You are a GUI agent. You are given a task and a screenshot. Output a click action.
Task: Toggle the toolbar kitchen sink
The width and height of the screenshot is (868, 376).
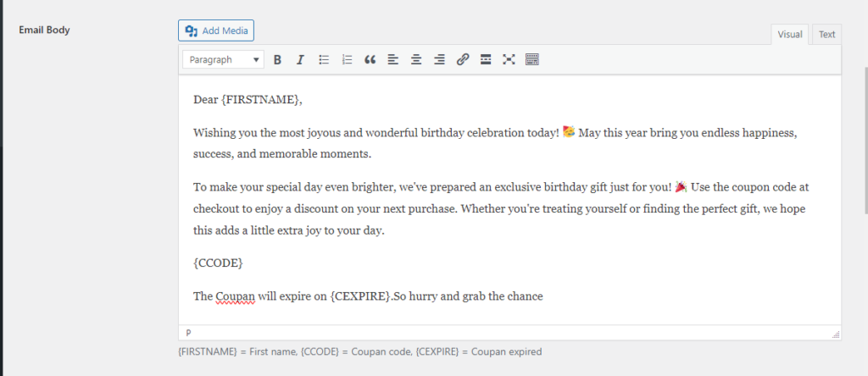click(532, 60)
